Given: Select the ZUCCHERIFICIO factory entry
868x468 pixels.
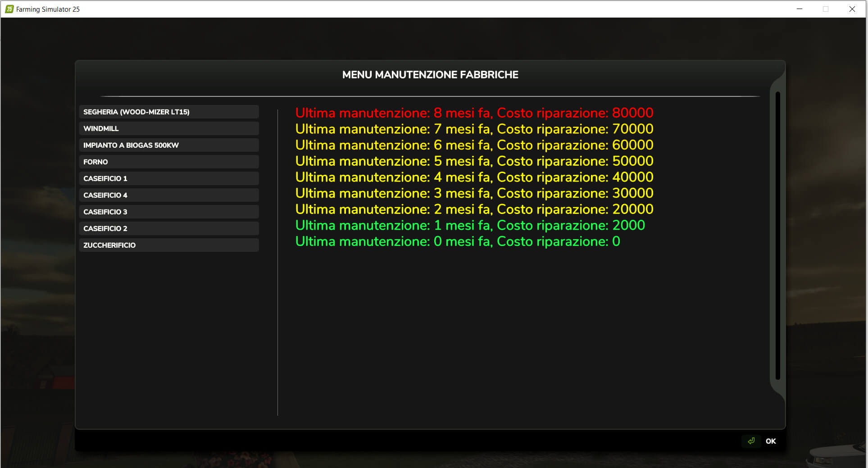Looking at the screenshot, I should point(168,245).
